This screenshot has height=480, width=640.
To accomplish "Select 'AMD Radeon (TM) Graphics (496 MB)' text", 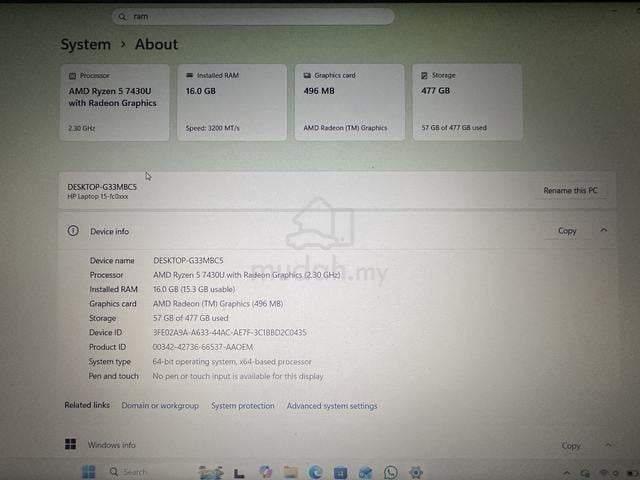I will 218,304.
